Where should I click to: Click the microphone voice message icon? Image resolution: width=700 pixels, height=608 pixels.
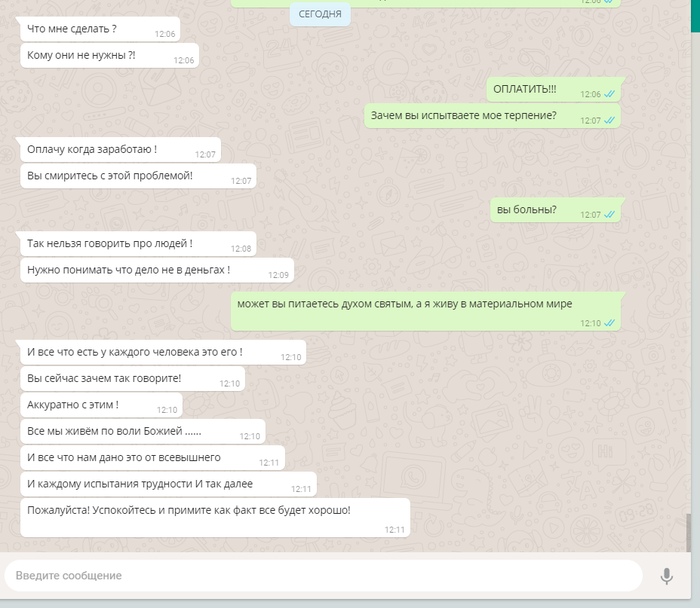tap(667, 576)
